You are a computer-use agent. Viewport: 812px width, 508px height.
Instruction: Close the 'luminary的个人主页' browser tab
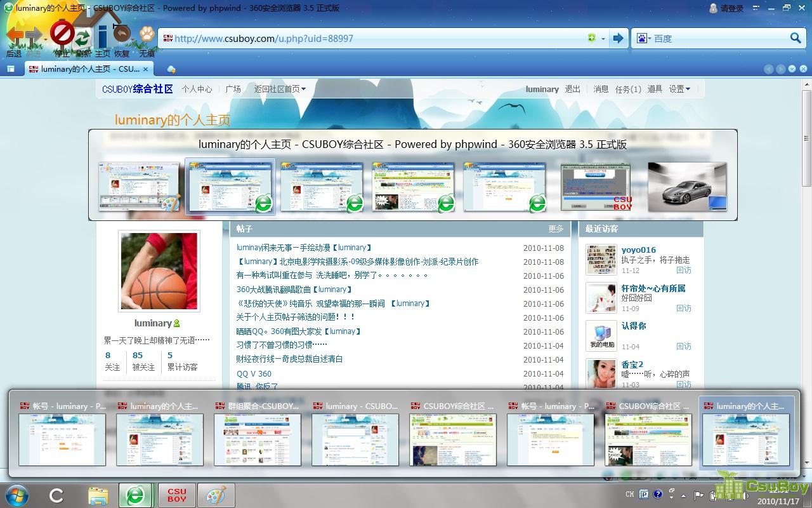[145, 69]
